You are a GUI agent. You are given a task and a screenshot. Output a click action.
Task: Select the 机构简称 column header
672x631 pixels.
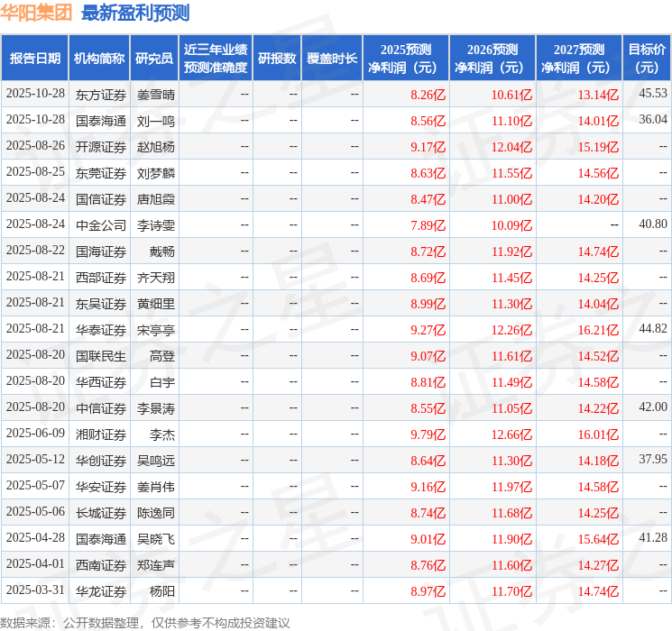pos(99,59)
